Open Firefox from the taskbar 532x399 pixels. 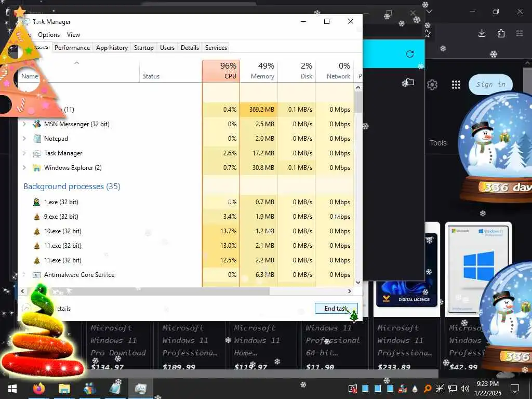click(x=39, y=389)
